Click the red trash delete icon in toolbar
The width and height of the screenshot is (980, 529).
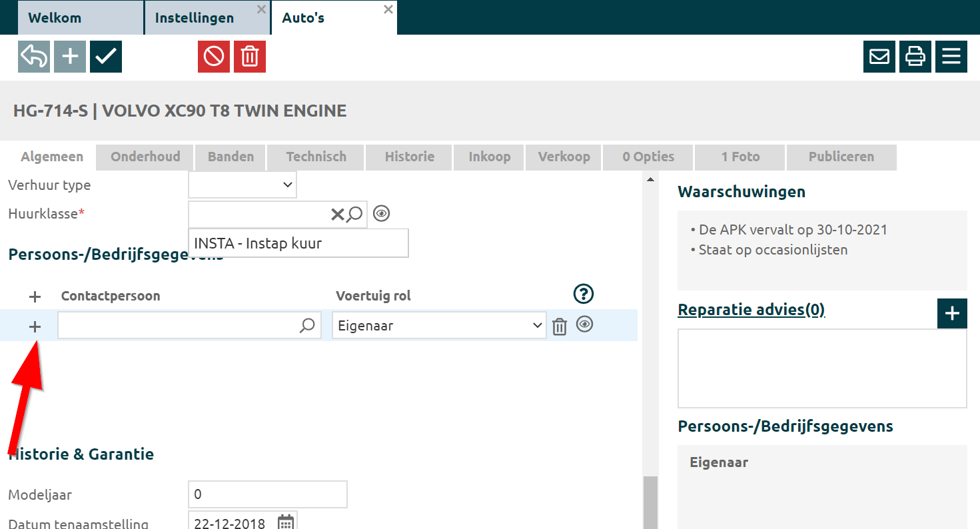250,57
